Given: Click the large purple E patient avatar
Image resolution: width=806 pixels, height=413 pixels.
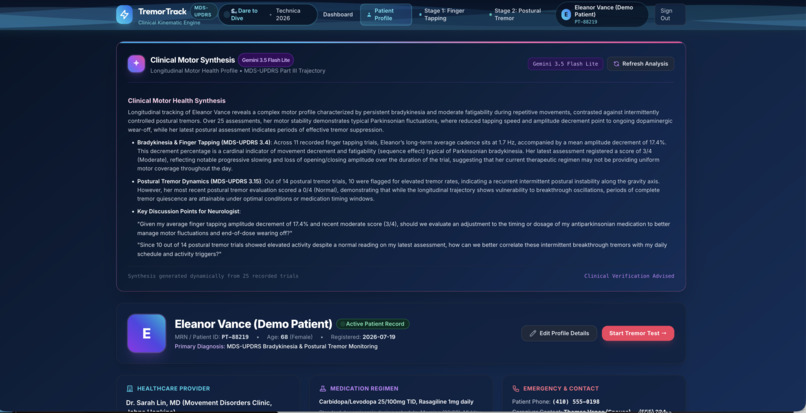Looking at the screenshot, I should [146, 333].
